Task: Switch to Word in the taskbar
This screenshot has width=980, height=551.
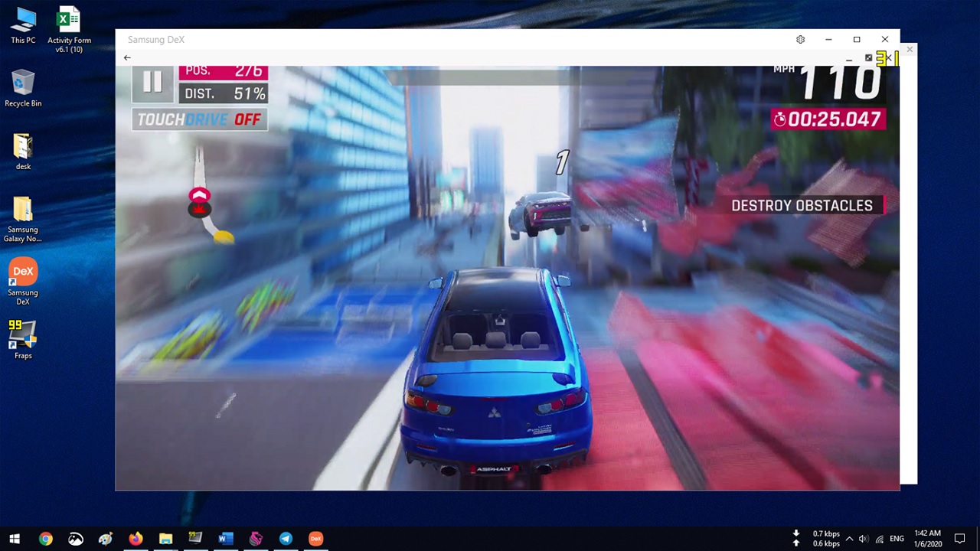Action: pos(225,539)
